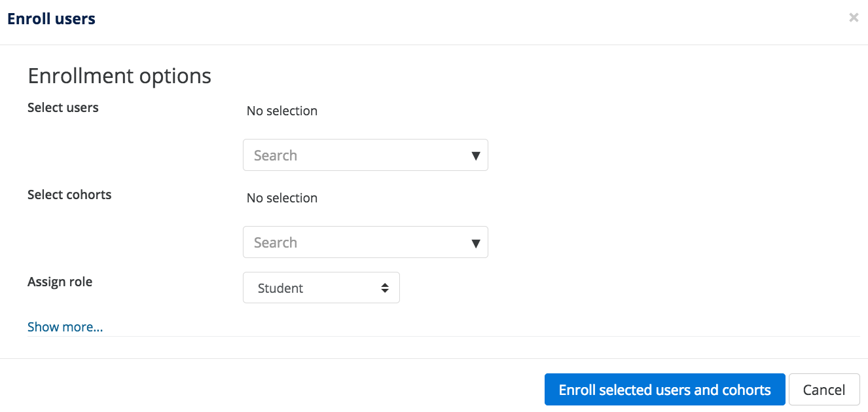Click Search placeholder in users field

click(x=275, y=155)
